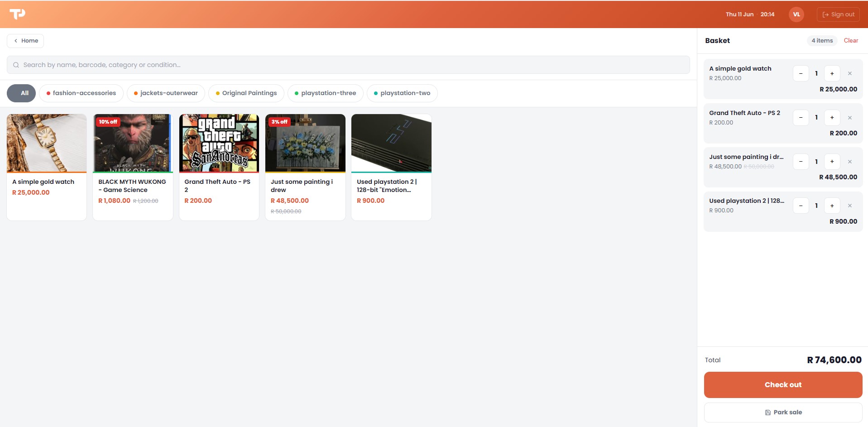868x427 pixels.
Task: Remove Used playstation 2 from basket
Action: pos(850,206)
